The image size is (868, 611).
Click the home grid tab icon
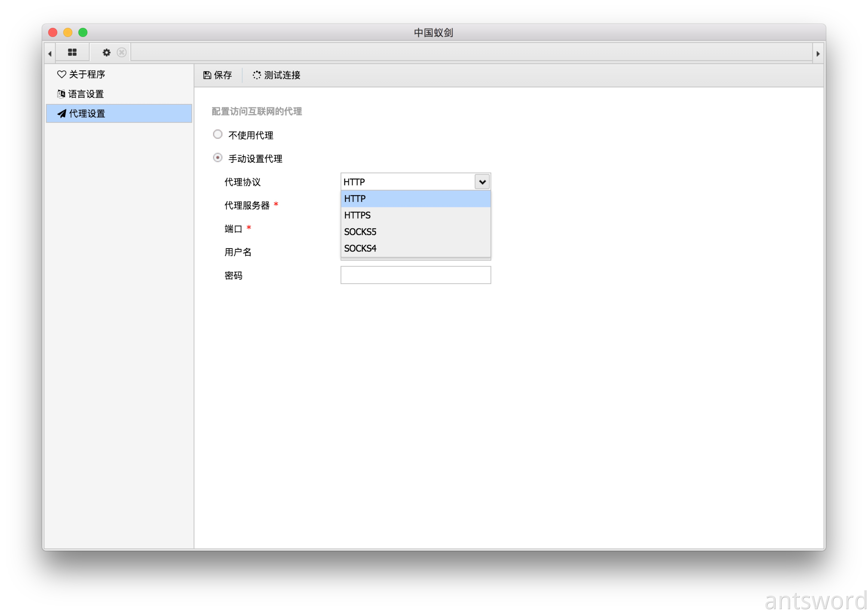click(72, 53)
